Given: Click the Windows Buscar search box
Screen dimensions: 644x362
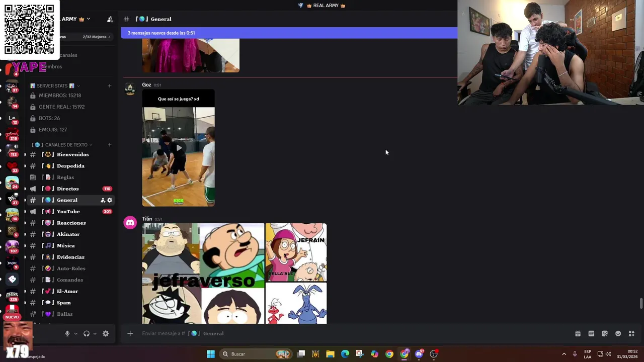Looking at the screenshot, I should click(257, 354).
